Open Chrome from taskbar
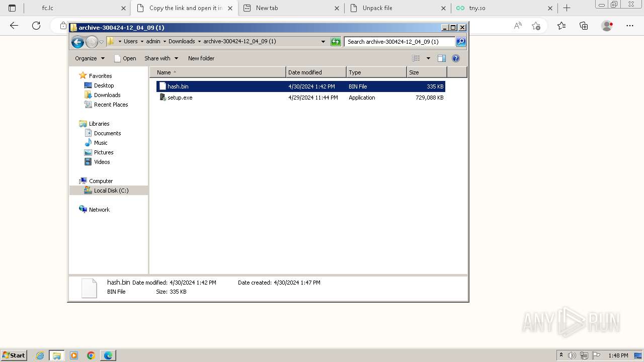The image size is (644, 362). click(91, 355)
